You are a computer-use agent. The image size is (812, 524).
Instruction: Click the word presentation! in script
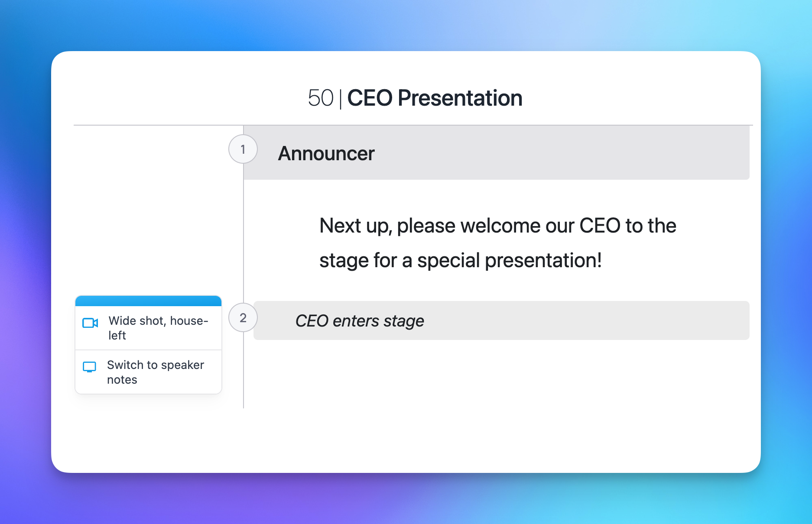(543, 261)
